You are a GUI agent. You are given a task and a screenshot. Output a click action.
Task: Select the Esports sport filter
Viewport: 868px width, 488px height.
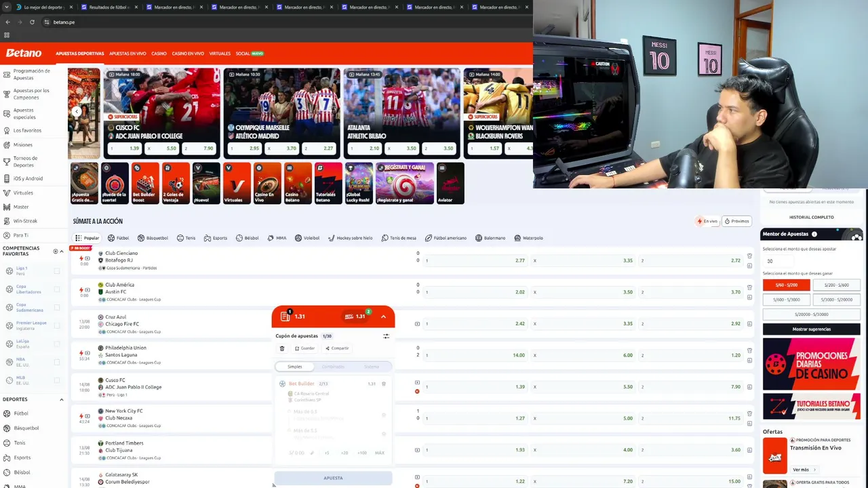pos(216,238)
